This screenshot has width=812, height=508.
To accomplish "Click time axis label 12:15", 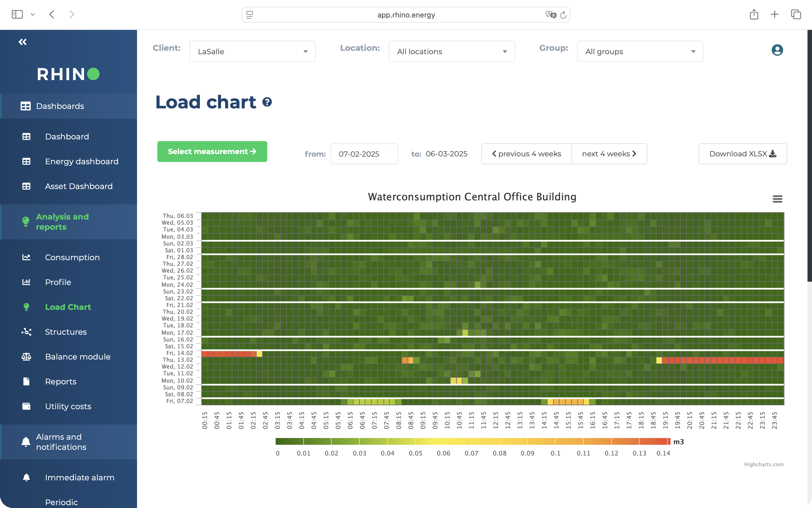I will point(496,421).
